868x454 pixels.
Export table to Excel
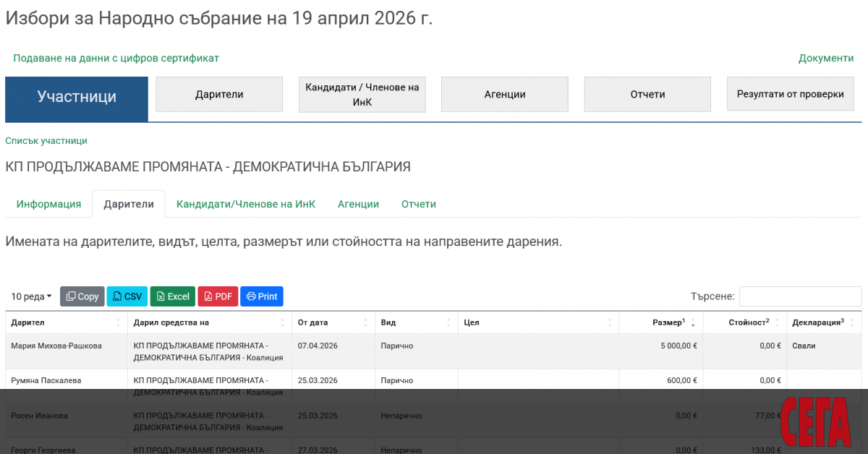tap(173, 296)
